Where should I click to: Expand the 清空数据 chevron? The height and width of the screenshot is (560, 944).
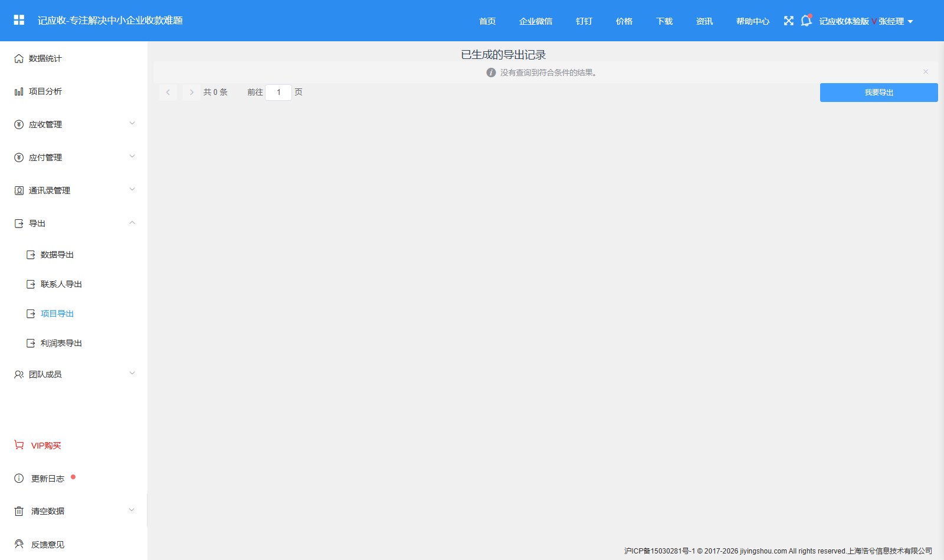132,510
